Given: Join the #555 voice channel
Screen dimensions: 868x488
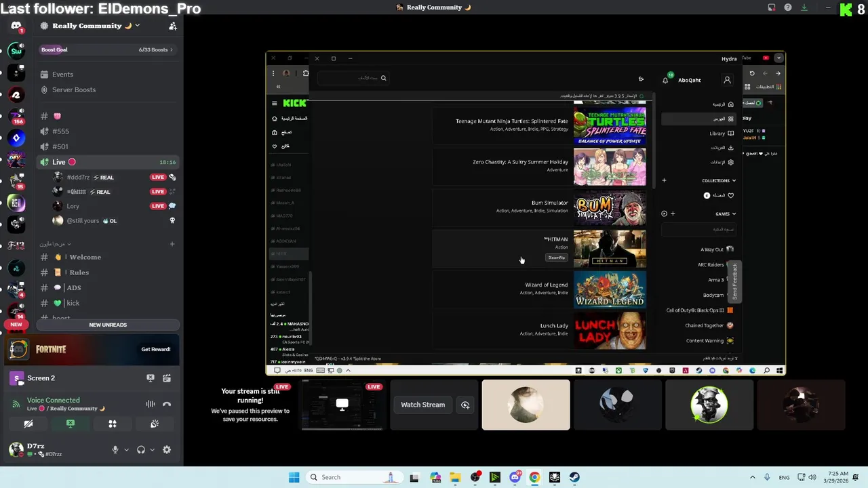Looking at the screenshot, I should pos(106,131).
